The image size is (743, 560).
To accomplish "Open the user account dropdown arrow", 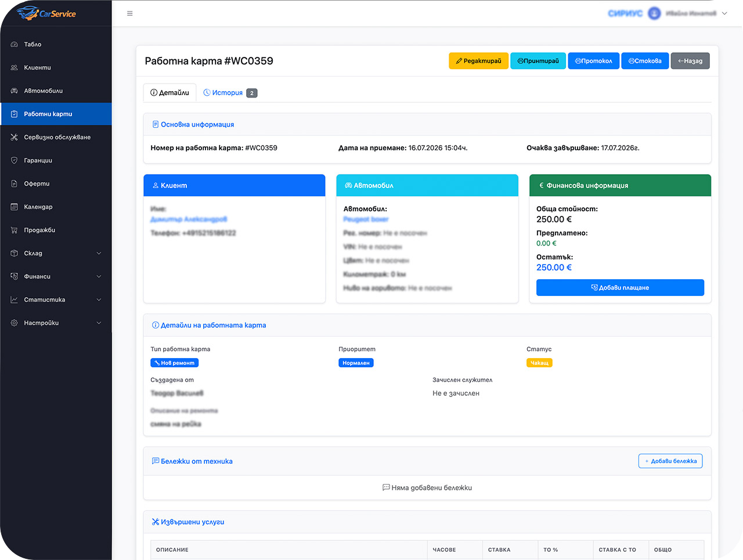I will [x=724, y=13].
